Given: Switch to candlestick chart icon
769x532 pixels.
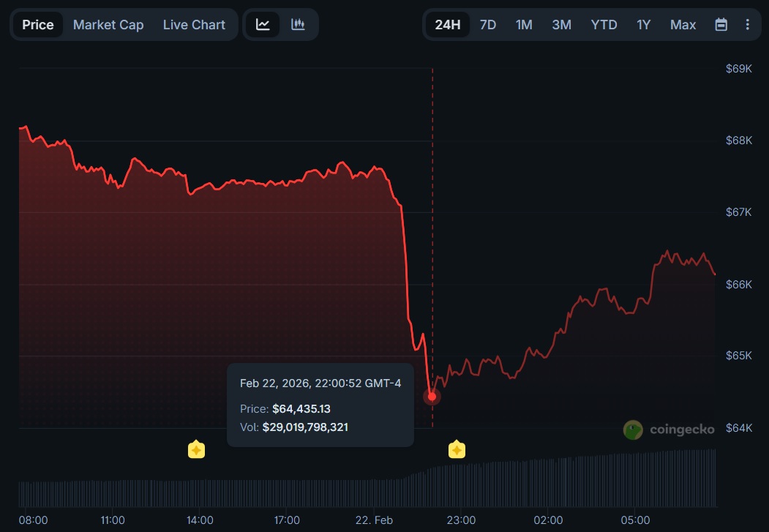Looking at the screenshot, I should (x=298, y=24).
